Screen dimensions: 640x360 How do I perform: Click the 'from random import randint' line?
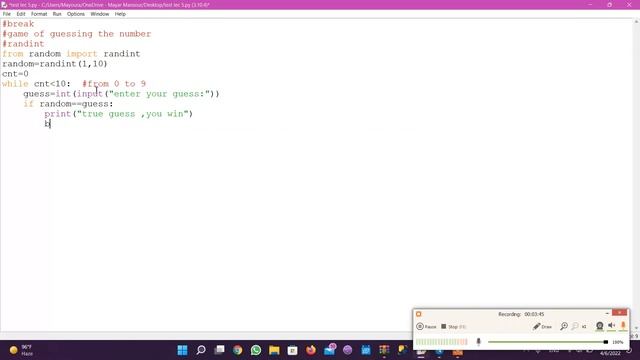[x=71, y=54]
